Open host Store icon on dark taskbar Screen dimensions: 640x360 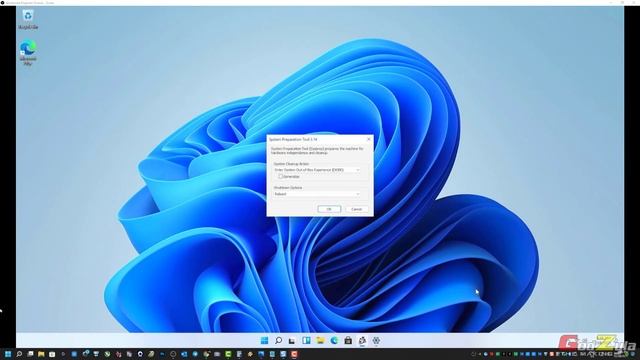[52, 354]
